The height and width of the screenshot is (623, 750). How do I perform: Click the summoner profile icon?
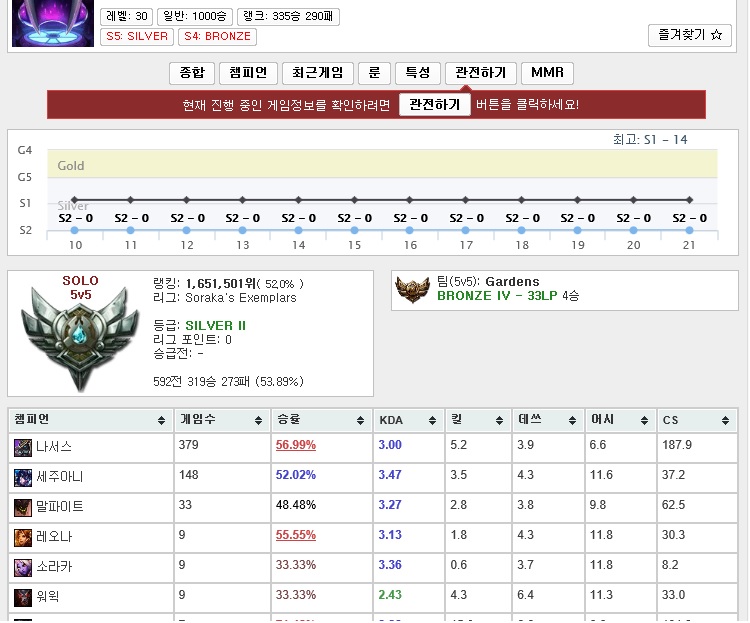[x=53, y=23]
